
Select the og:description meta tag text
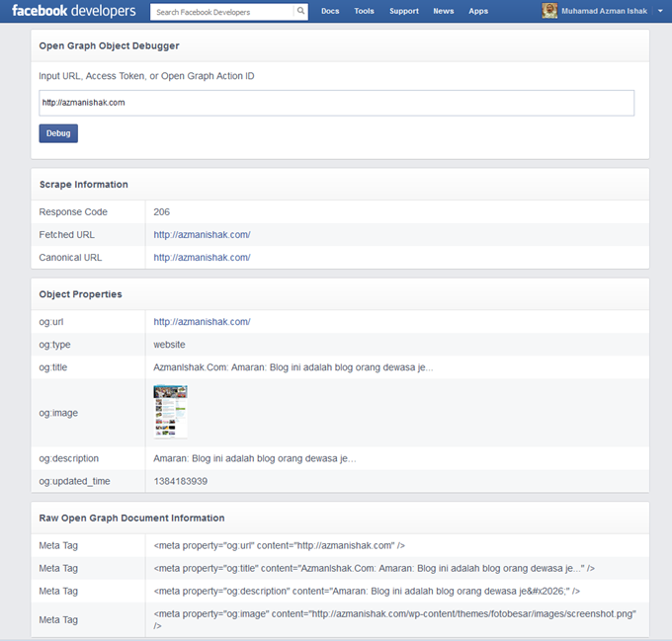click(367, 591)
